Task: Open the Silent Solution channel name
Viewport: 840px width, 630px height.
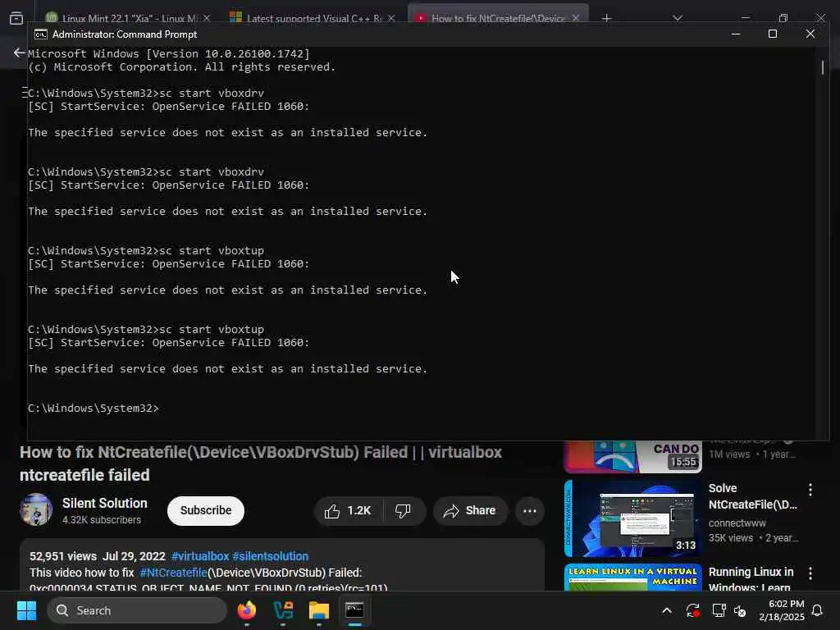Action: coord(104,503)
